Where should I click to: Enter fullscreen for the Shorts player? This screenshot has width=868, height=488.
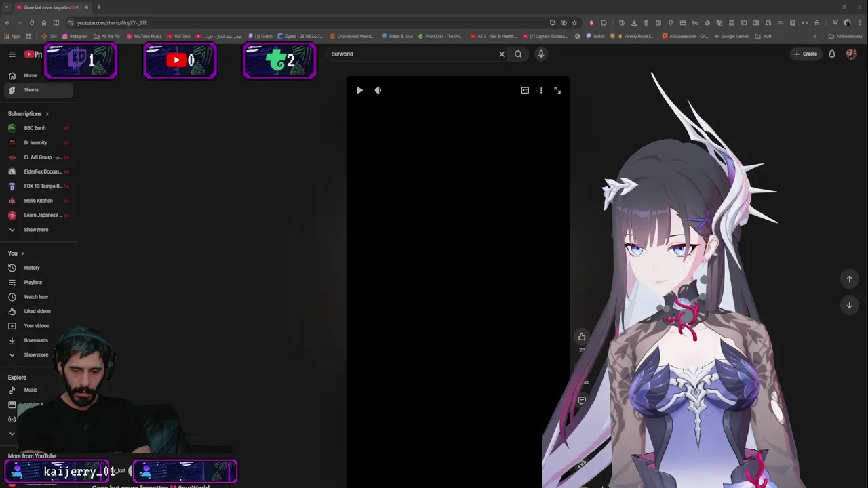coord(557,90)
